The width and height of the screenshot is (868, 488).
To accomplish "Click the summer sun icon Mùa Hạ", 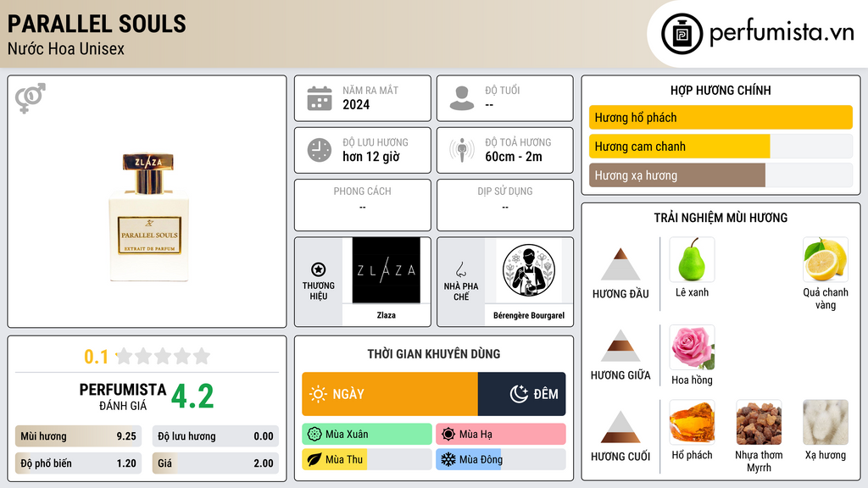I will click(x=448, y=435).
